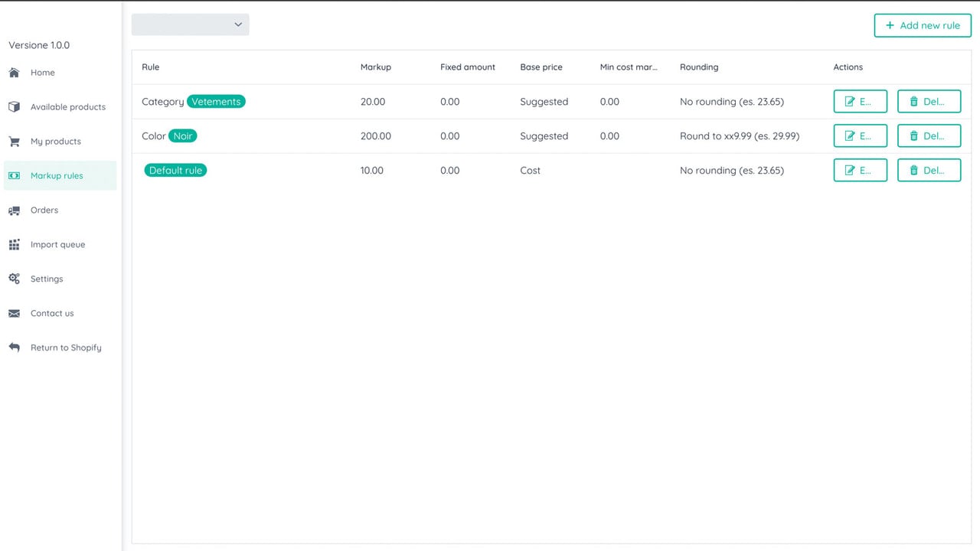Delete the Color Noir rule

pos(929,136)
